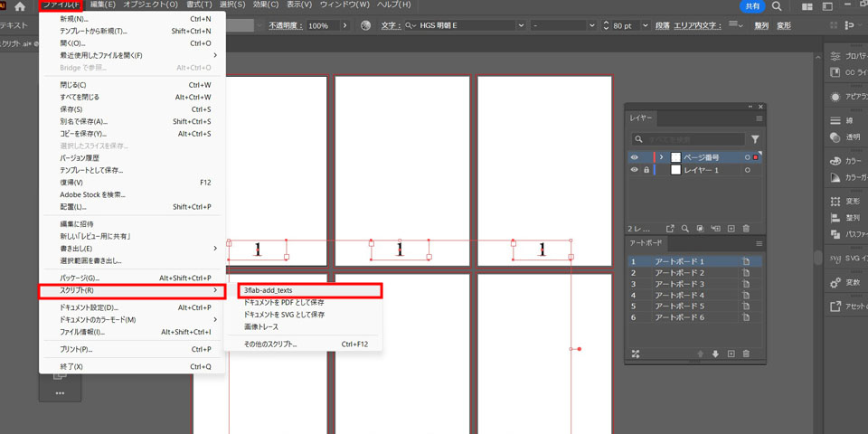Click the 段落 paragraph link in control bar

tap(687, 25)
